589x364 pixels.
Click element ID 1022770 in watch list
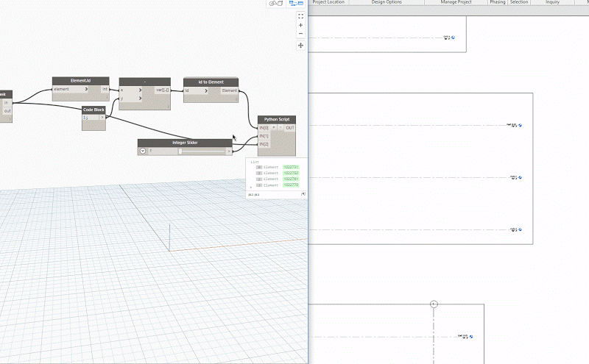click(x=291, y=185)
